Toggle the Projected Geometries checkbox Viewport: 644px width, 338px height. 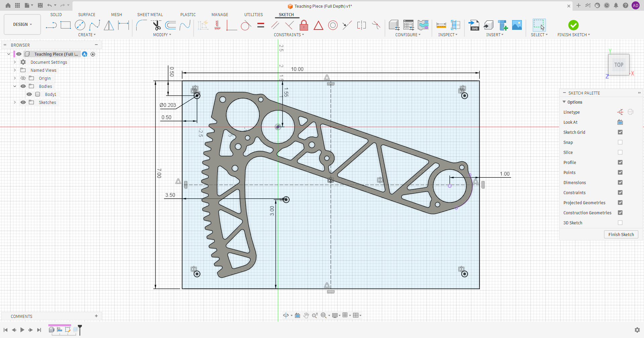click(620, 203)
